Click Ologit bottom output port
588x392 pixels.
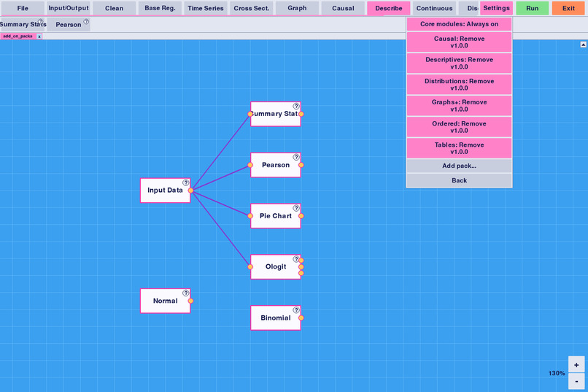[301, 274]
